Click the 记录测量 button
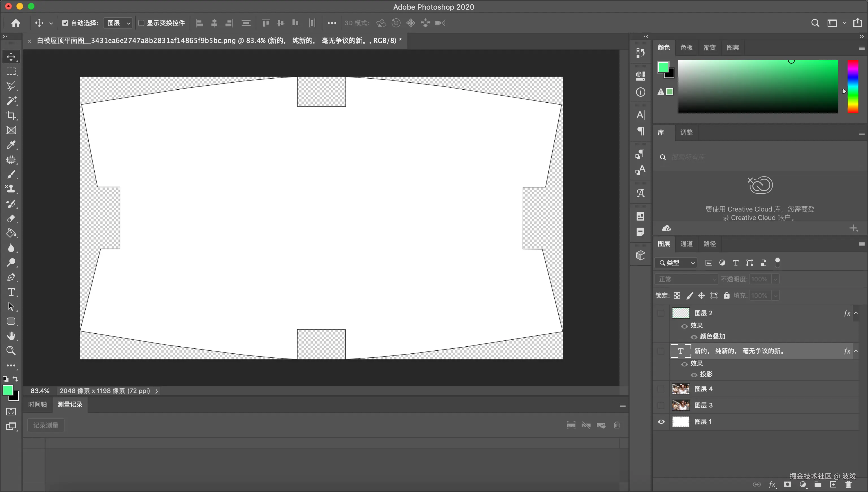Image resolution: width=868 pixels, height=492 pixels. 46,425
